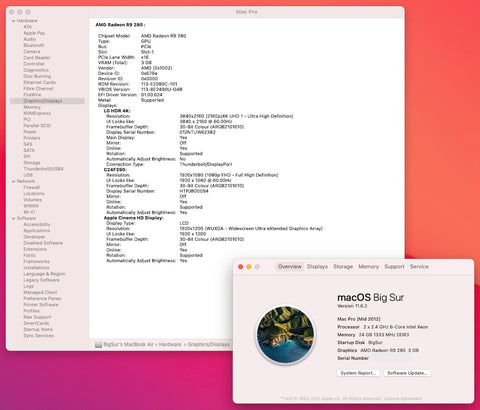Select Accessibility under Software
Image resolution: width=480 pixels, height=410 pixels.
click(37, 224)
